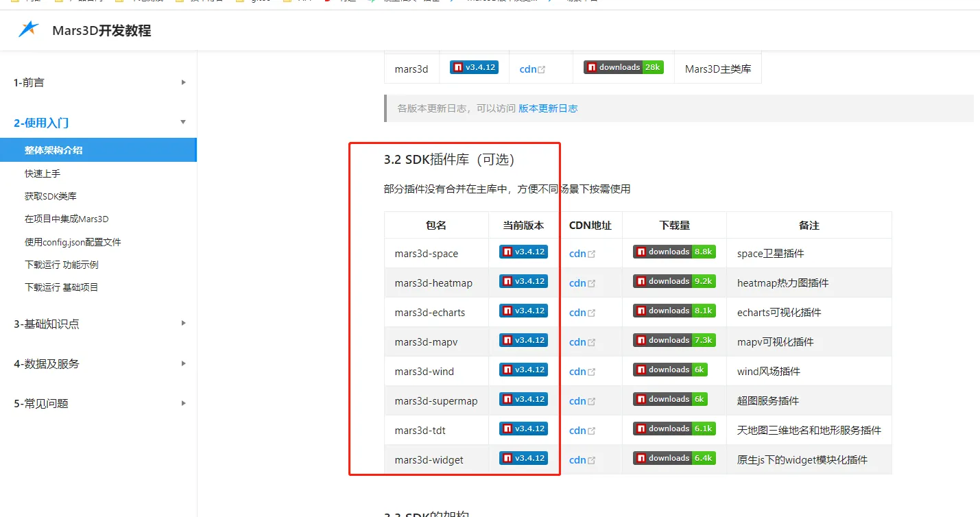Open the mars3d-wind downloads 6k badge
This screenshot has width=980, height=517.
pyautogui.click(x=670, y=370)
